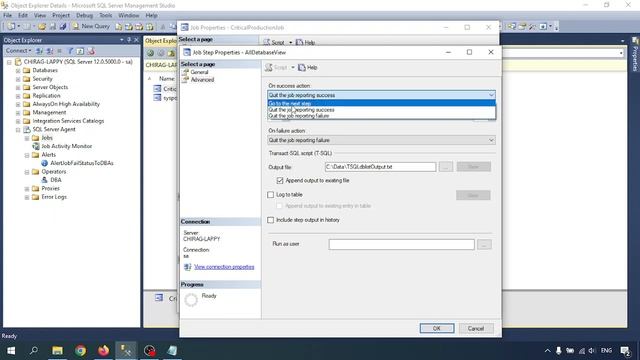Screen dimensions: 640x360
Task: Click the SSMS icon in the taskbar
Action: point(126,351)
